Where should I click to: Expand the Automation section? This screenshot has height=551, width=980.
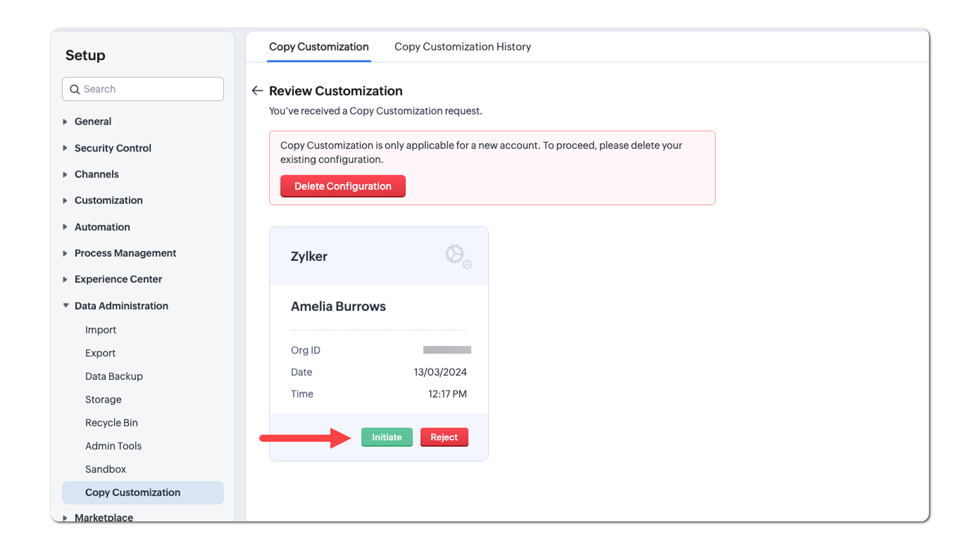pos(65,227)
